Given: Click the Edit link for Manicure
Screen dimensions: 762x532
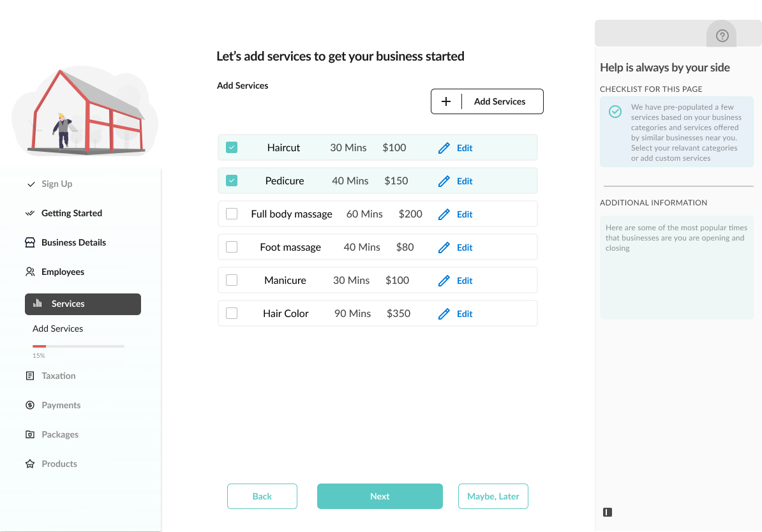Looking at the screenshot, I should 465,281.
